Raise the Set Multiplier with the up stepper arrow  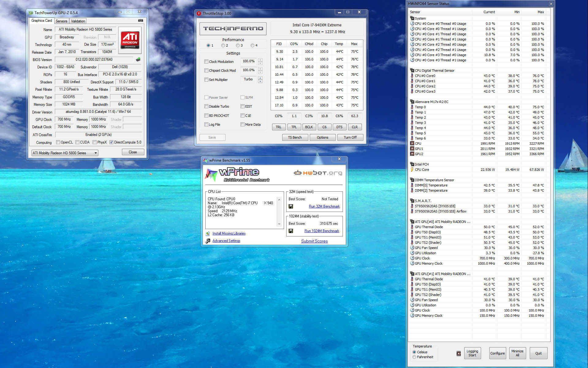(260, 78)
